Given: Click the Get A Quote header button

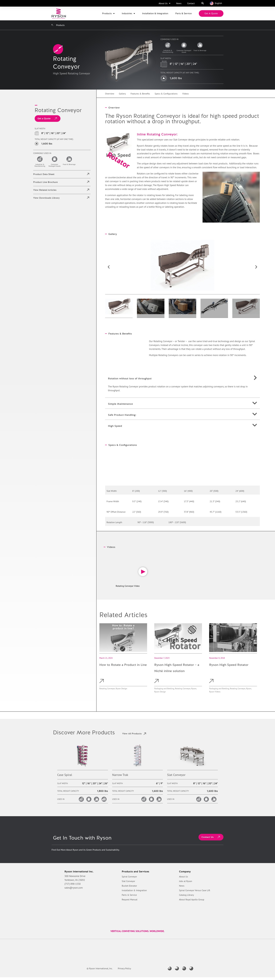Looking at the screenshot, I should point(211,13).
